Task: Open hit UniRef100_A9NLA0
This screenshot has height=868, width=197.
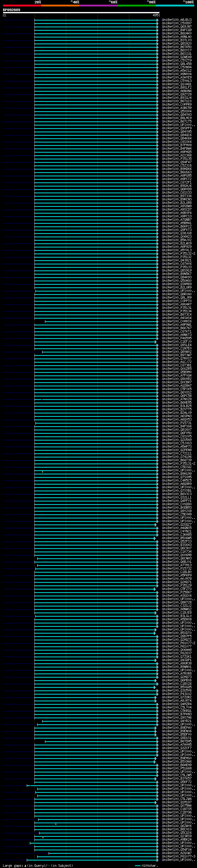Action: 177,37
